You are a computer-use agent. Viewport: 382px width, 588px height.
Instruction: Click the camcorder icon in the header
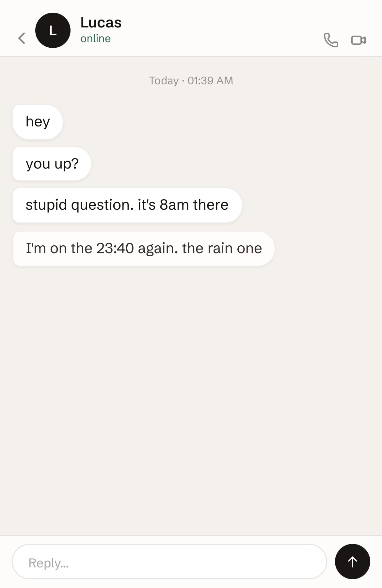click(358, 40)
